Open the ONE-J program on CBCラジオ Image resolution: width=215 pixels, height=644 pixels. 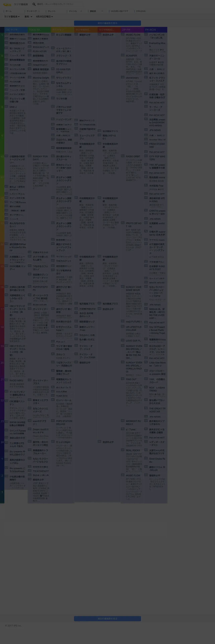(13, 107)
